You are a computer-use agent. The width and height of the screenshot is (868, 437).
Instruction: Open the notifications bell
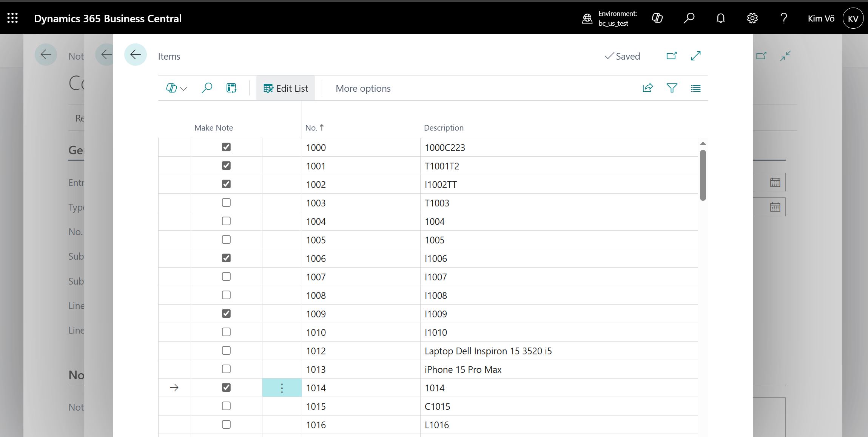[x=721, y=18]
